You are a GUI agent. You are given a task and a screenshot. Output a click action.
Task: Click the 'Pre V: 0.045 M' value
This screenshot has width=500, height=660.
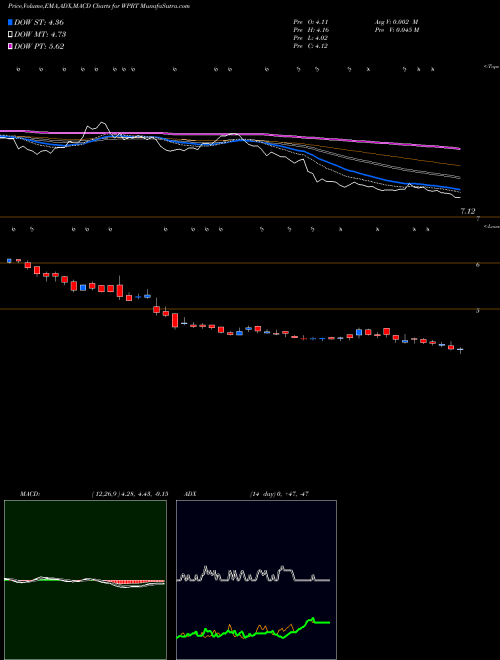[x=396, y=30]
